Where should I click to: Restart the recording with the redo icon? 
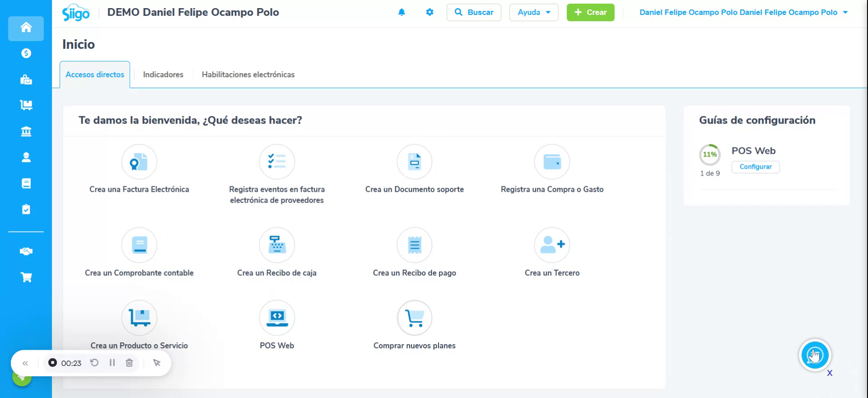coord(94,363)
